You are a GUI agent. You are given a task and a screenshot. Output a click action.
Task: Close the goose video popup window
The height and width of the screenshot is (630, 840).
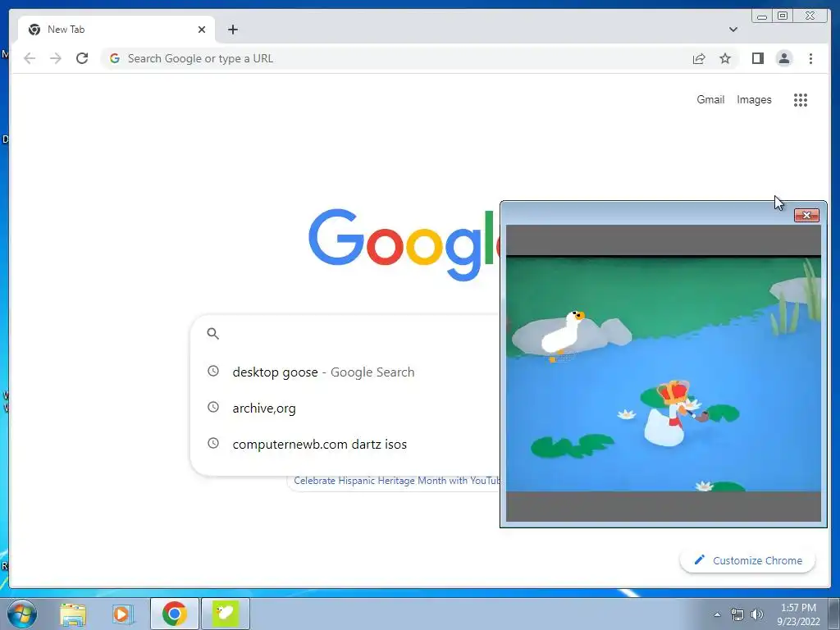point(806,216)
